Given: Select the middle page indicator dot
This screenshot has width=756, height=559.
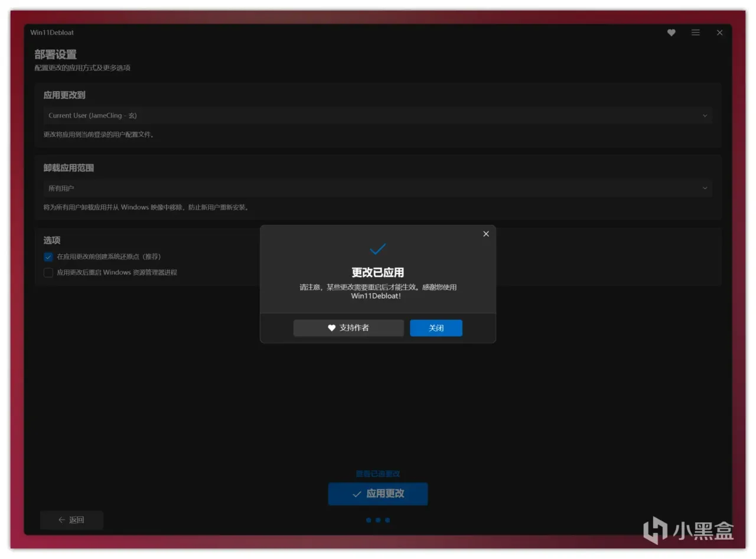Looking at the screenshot, I should 378,520.
